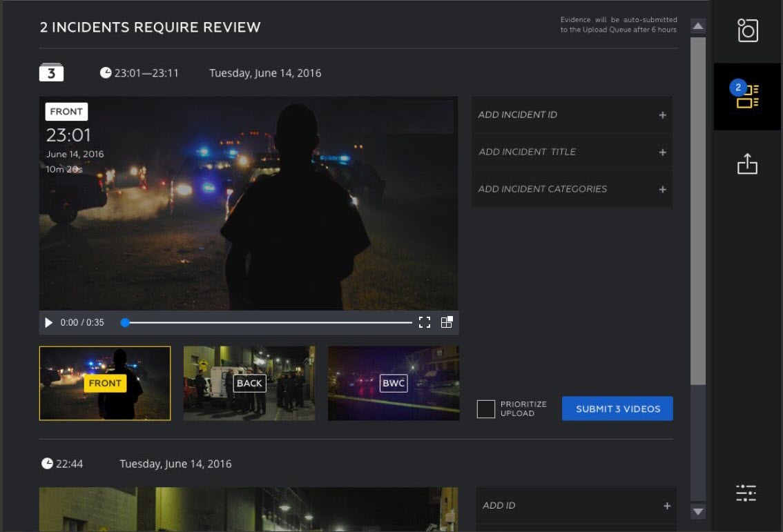Click the scrollbar down arrow
The height and width of the screenshot is (532, 783).
(698, 511)
